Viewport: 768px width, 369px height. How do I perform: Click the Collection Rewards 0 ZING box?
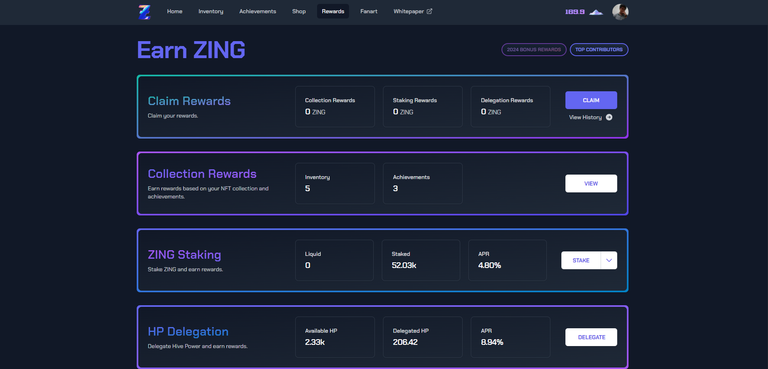(x=335, y=106)
